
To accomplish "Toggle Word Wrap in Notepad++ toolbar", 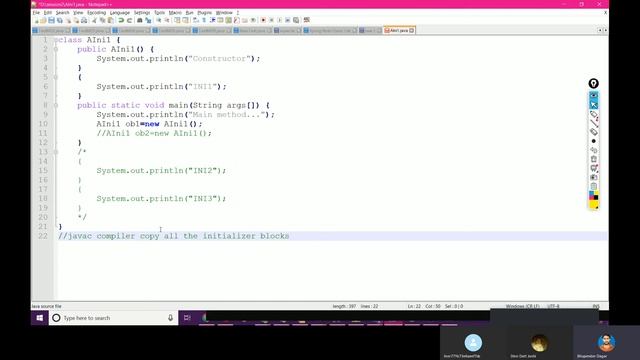I will pos(195,20).
